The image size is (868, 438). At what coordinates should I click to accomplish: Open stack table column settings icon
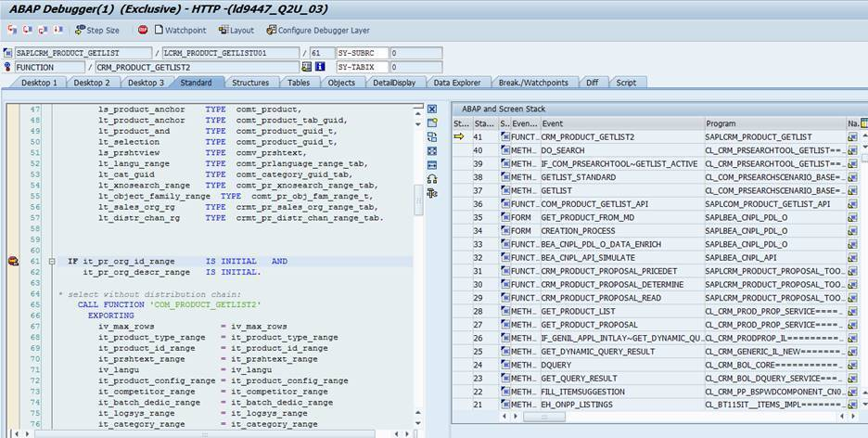coord(863,122)
